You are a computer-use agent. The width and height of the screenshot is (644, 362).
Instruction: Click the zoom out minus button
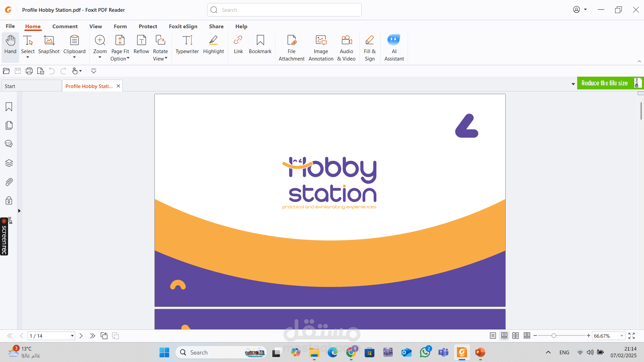[535, 336]
